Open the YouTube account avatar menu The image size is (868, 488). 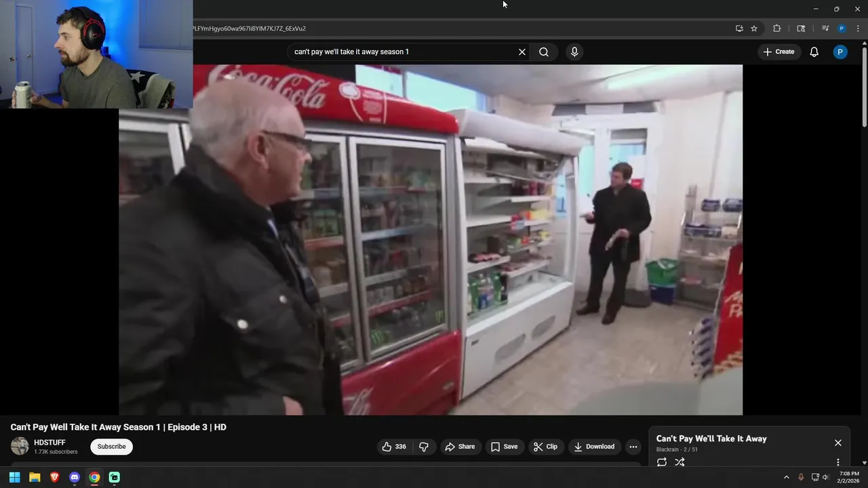(x=840, y=52)
